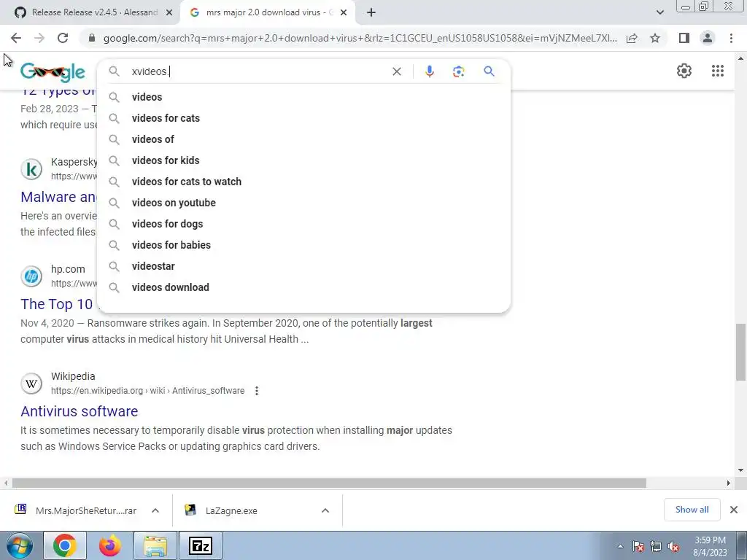Click the Google logo
The width and height of the screenshot is (747, 560).
tap(53, 72)
